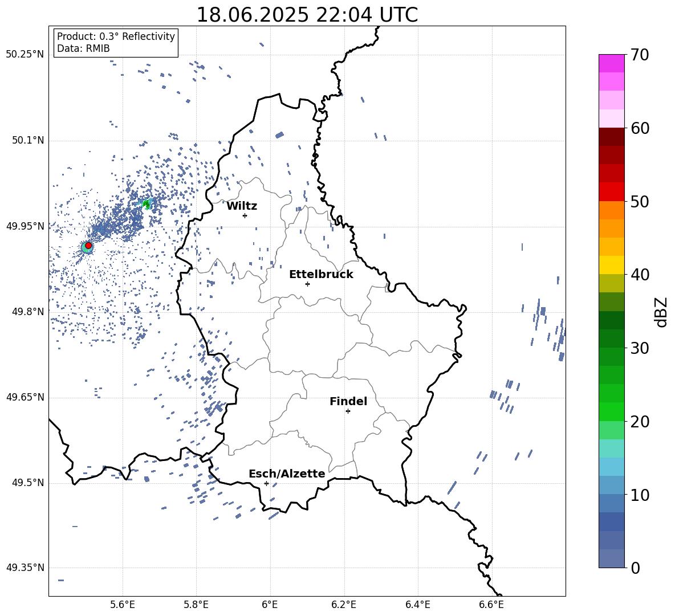Click the "Product: 0.3° Reflectivity" text

point(116,36)
